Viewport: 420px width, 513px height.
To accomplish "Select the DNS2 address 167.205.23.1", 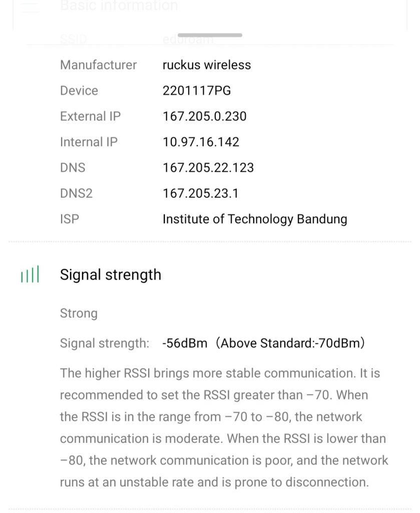I will tap(200, 193).
